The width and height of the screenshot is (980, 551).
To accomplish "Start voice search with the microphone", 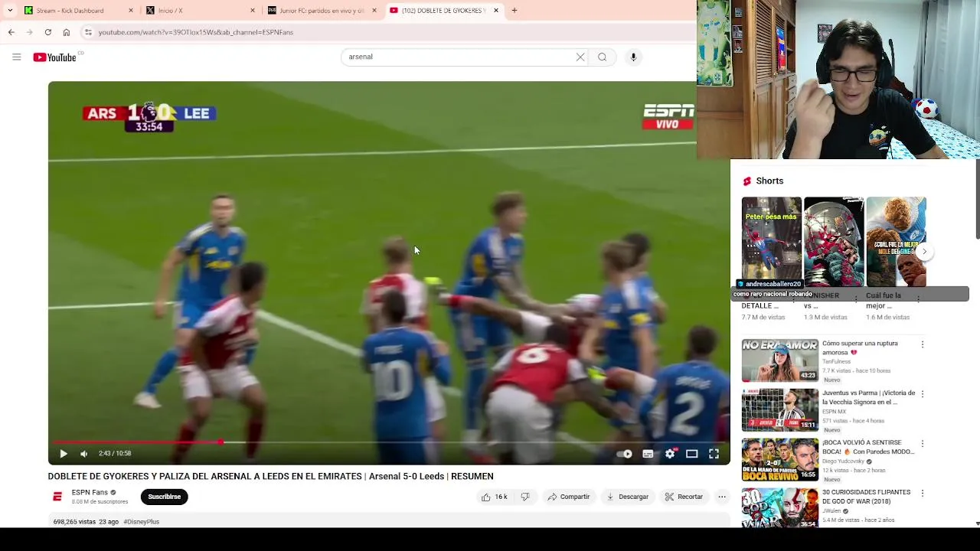I will [x=633, y=57].
